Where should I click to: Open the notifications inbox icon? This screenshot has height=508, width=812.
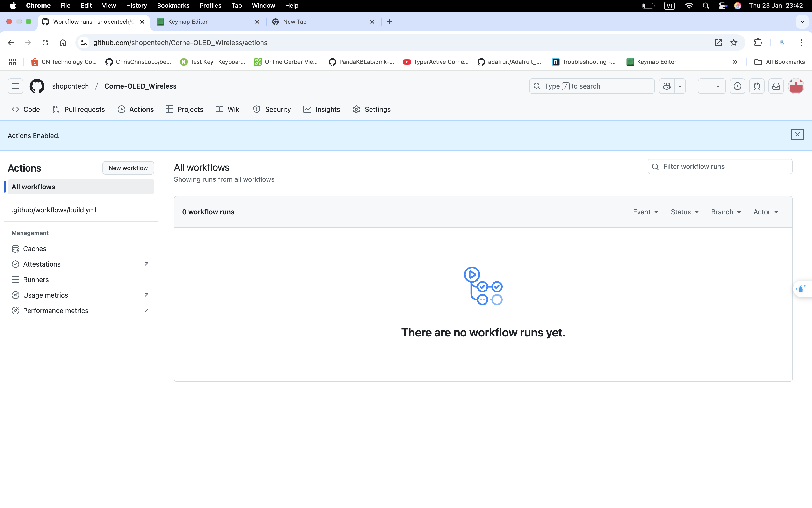[776, 86]
